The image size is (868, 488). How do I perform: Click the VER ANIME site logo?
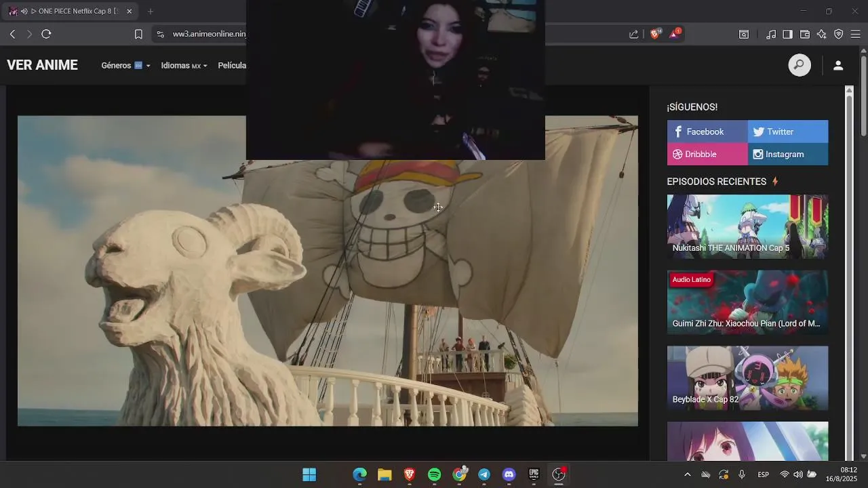[42, 65]
